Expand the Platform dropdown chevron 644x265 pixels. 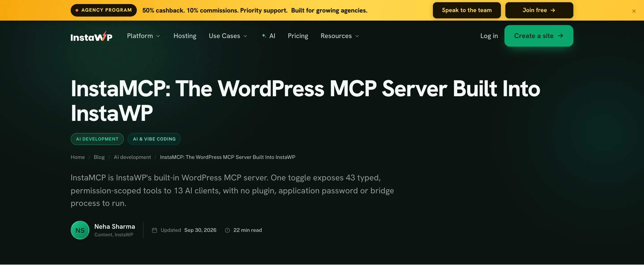[158, 36]
